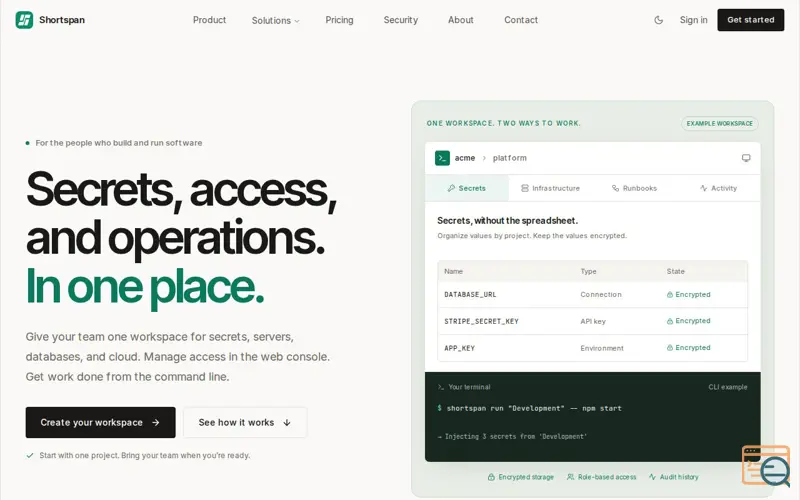Screen dimensions: 800x500
Task: Click the Type column header
Action: (588, 271)
